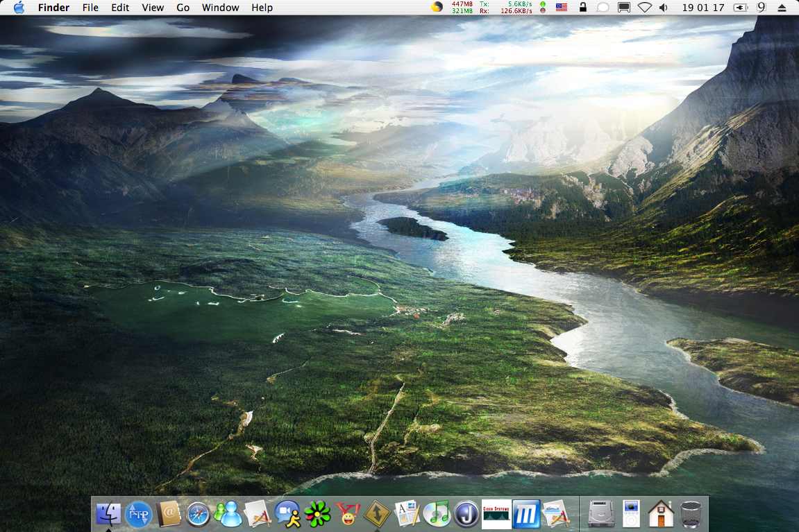Launch iChat AIM running-man icon
The width and height of the screenshot is (799, 532).
tap(287, 514)
